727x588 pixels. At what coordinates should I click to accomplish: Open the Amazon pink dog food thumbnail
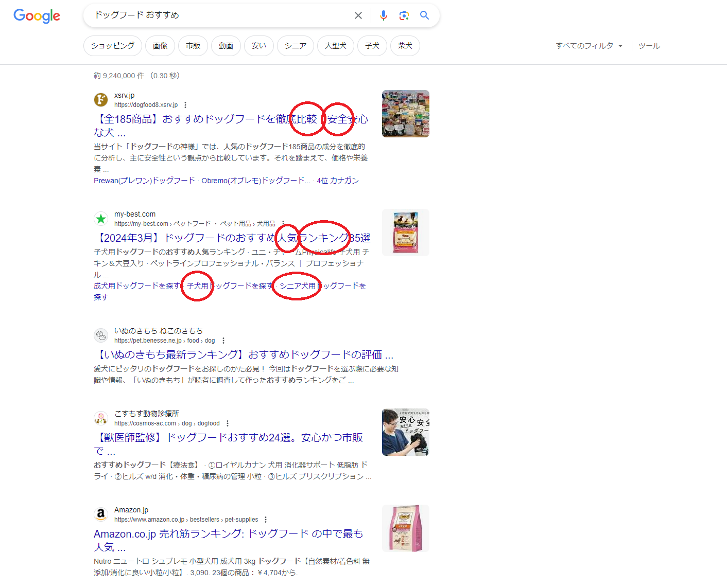(x=406, y=528)
